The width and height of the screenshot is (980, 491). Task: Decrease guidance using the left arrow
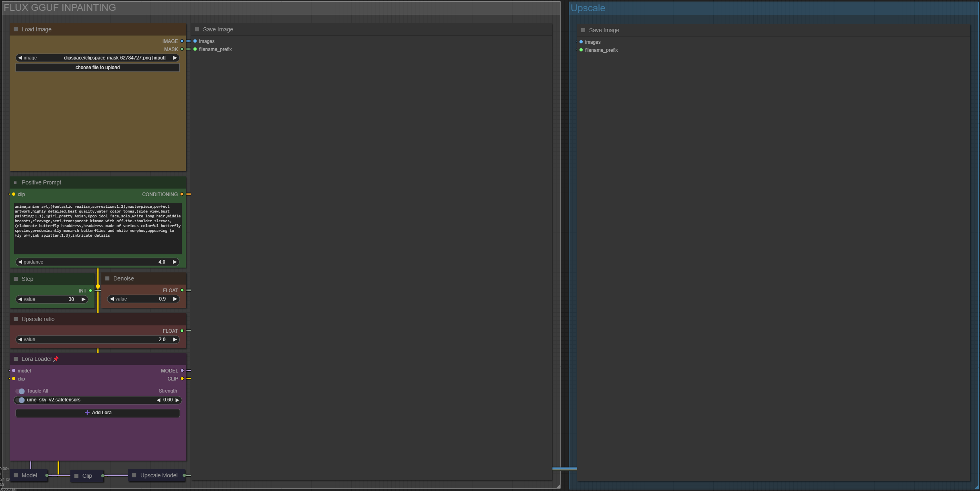[20, 262]
